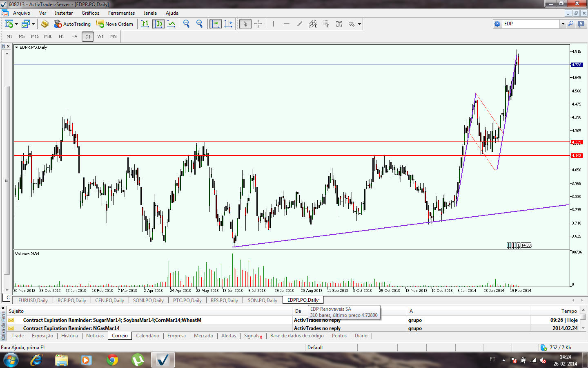Expand the arrows objects dropdown
588x368 pixels.
(x=359, y=24)
